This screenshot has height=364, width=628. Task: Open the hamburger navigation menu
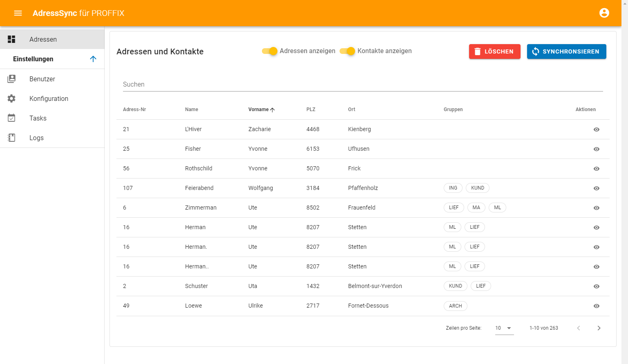[18, 13]
